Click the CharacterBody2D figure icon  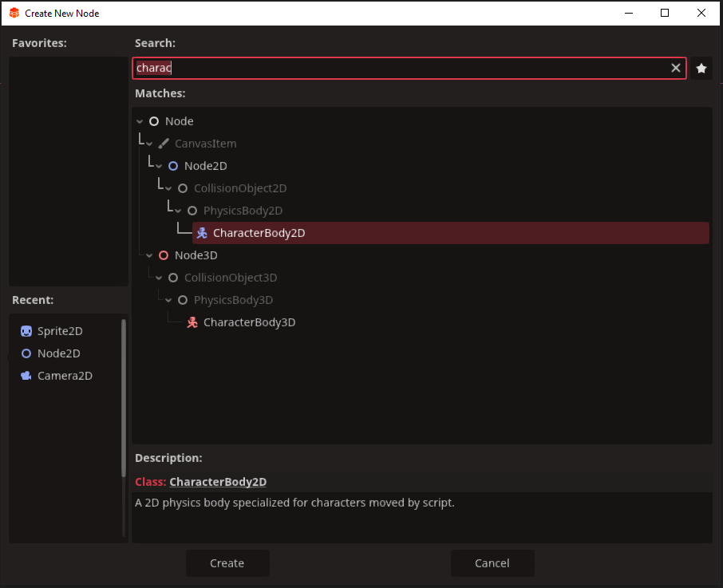(x=202, y=233)
